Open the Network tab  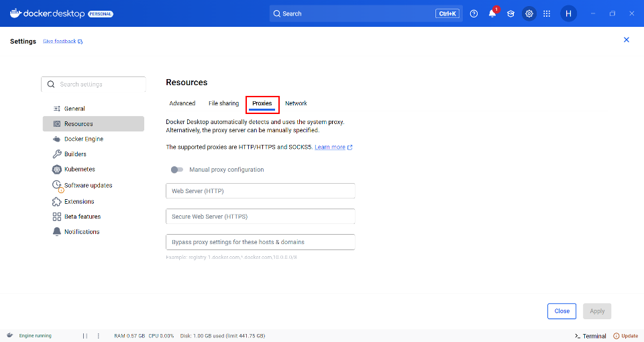296,103
